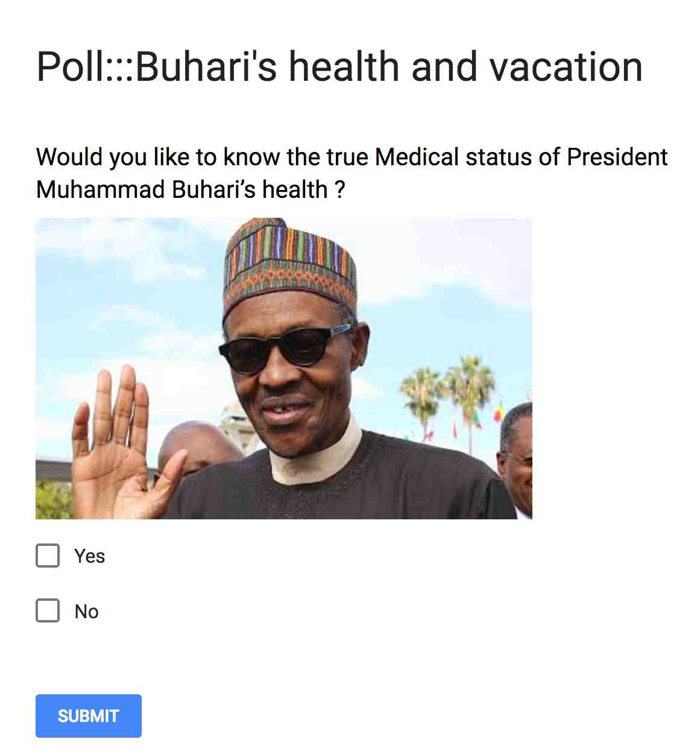Click the second question line 'Muhammad Buhari's health ?'

click(191, 189)
